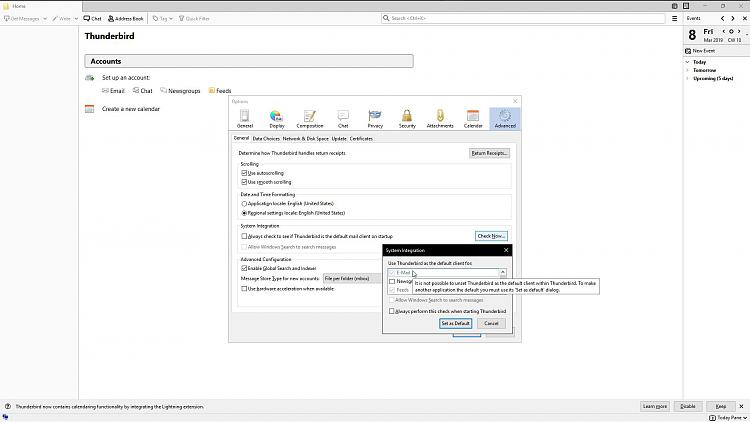Go to next day in mini calendar

(739, 32)
